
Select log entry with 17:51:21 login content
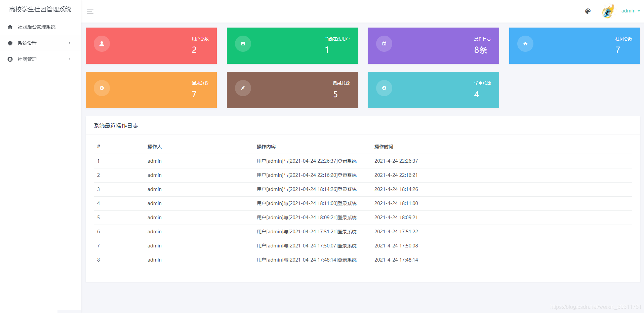[307, 232]
